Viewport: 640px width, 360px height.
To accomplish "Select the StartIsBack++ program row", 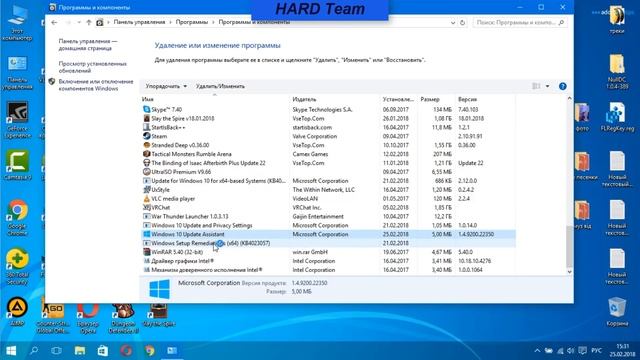I will pos(328,127).
